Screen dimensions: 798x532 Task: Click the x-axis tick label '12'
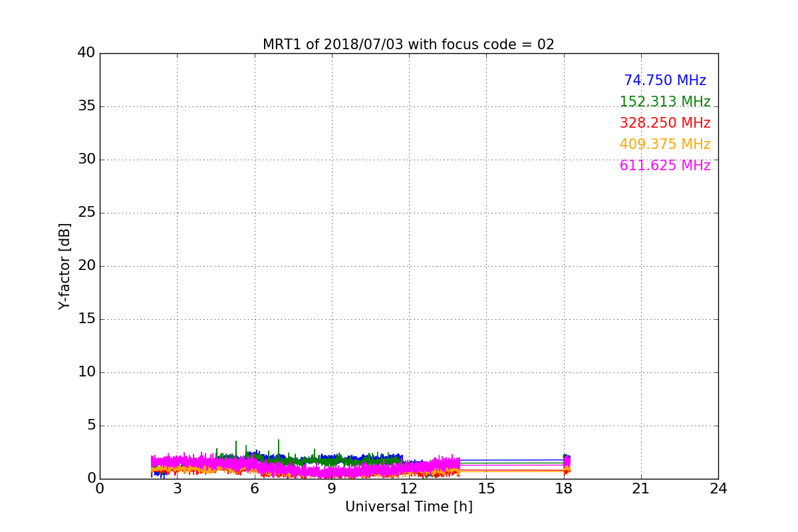pos(409,489)
